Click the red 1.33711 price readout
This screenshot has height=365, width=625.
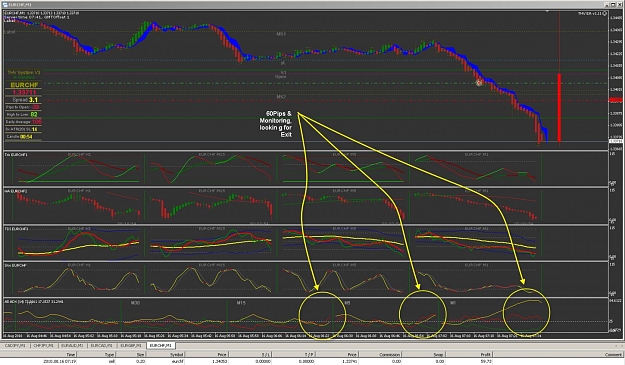(24, 92)
